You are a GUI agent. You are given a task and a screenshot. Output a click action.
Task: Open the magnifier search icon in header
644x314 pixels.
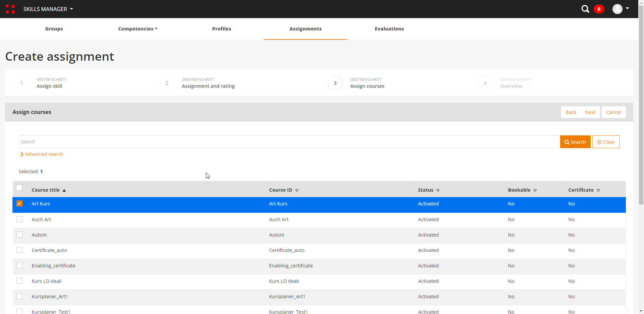click(x=585, y=9)
